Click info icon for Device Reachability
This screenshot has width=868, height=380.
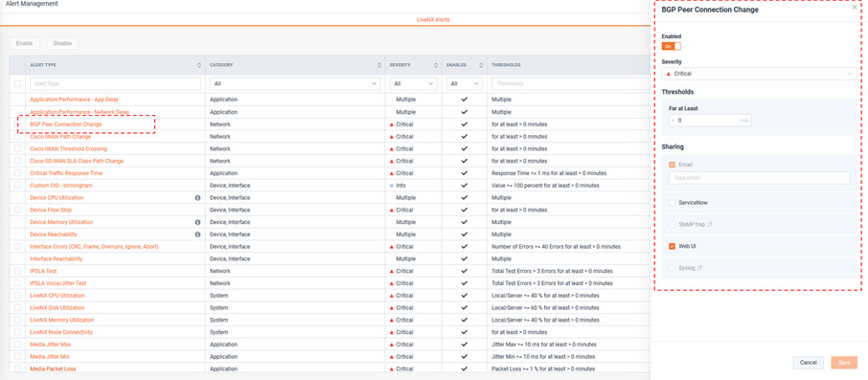pyautogui.click(x=197, y=235)
